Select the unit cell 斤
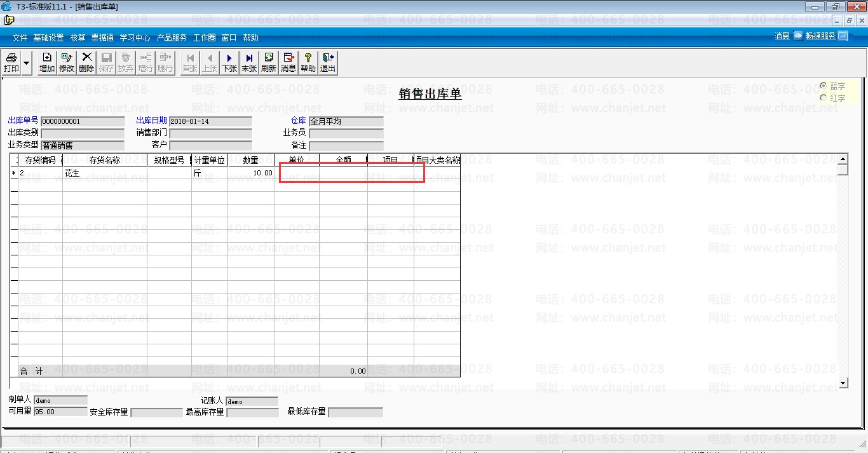Viewport: 868px width, 453px height. (x=210, y=173)
